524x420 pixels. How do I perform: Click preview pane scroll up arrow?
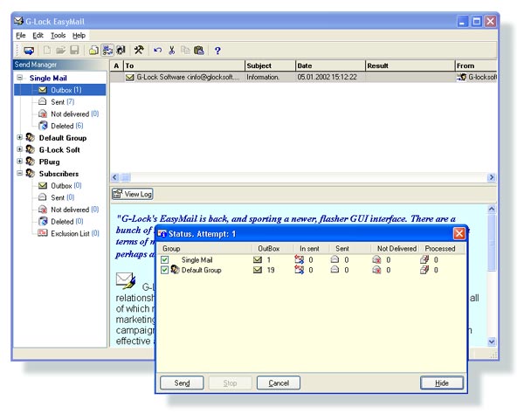pos(492,209)
